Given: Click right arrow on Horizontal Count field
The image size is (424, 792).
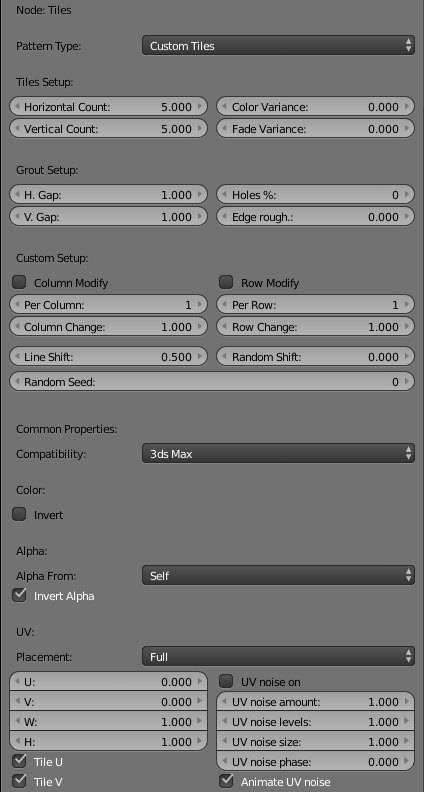Looking at the screenshot, I should point(200,107).
